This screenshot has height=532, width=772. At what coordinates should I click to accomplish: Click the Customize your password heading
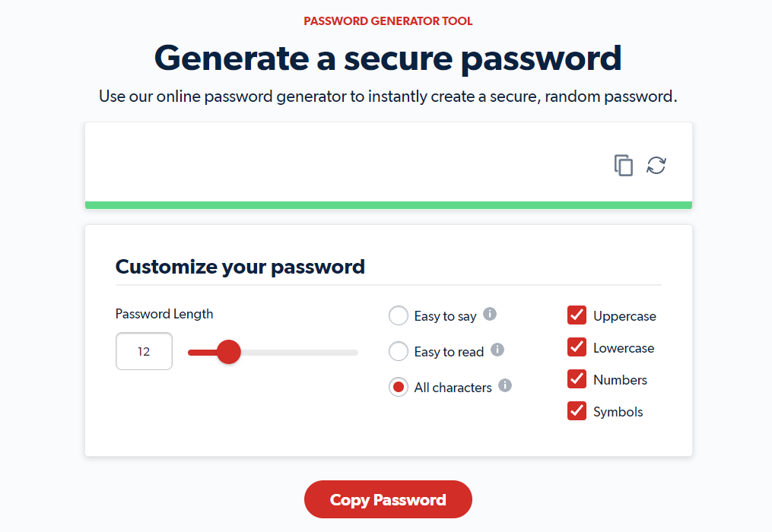[240, 267]
